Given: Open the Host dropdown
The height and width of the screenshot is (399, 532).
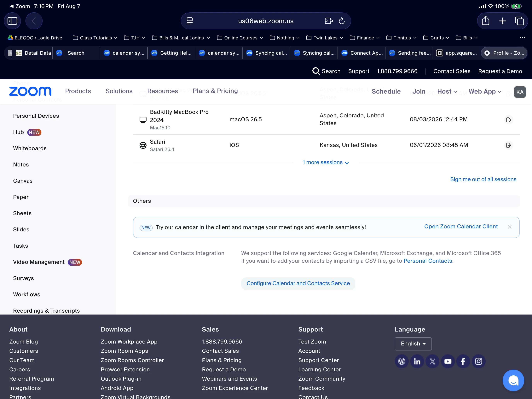Looking at the screenshot, I should tap(447, 91).
